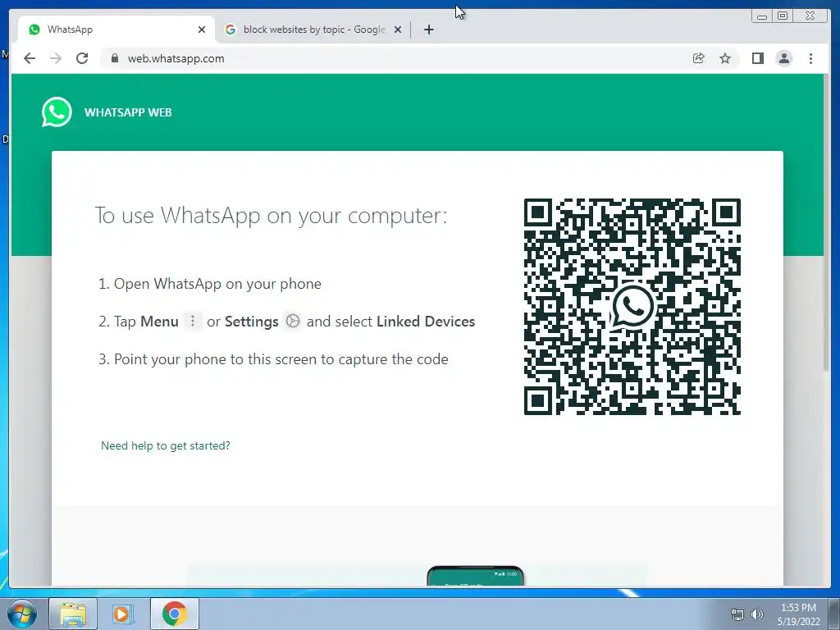Screen dimensions: 840x630
Task: Switch to the WhatsApp tab
Action: tap(116, 30)
